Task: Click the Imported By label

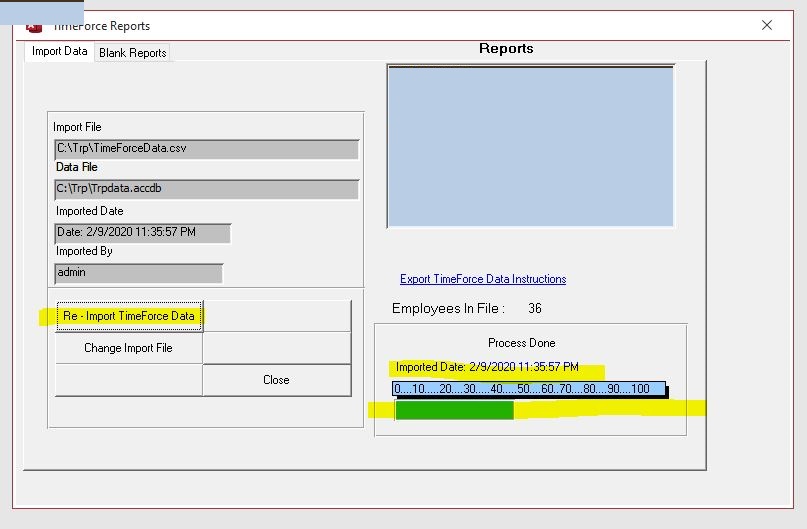Action: (x=84, y=251)
